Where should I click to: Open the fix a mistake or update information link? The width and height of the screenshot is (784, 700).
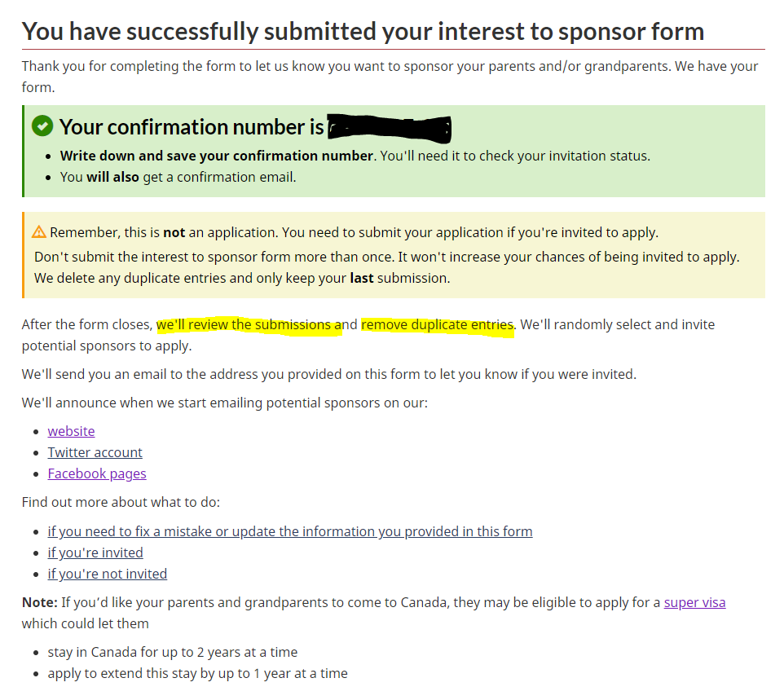point(290,531)
